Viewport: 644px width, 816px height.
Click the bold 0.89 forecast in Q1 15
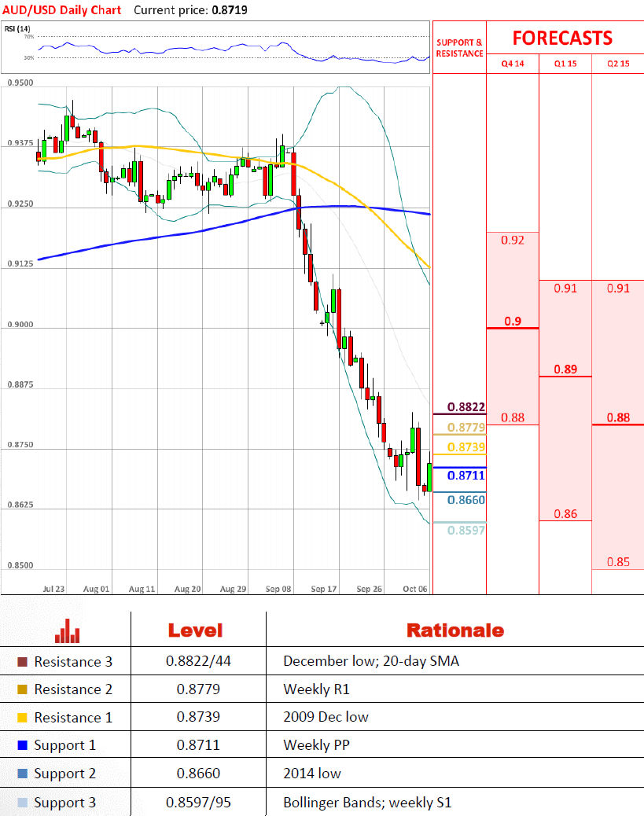click(565, 369)
